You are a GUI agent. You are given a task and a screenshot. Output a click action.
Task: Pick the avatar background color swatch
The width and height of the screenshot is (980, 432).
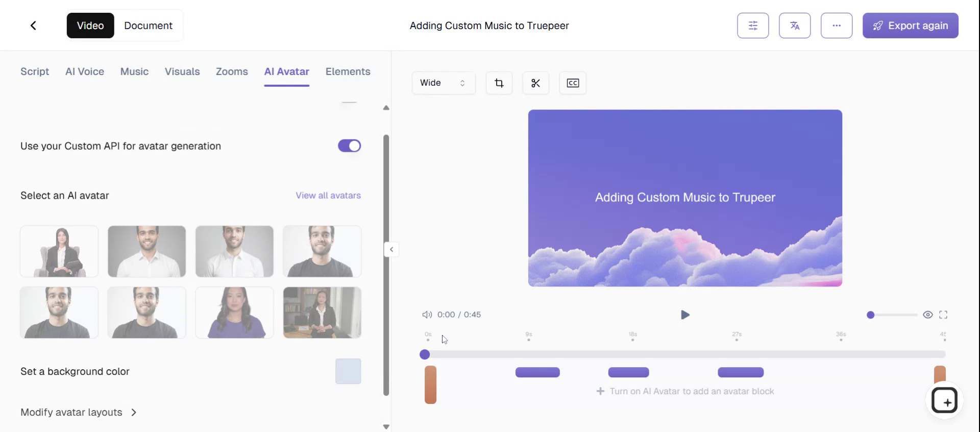pyautogui.click(x=348, y=371)
